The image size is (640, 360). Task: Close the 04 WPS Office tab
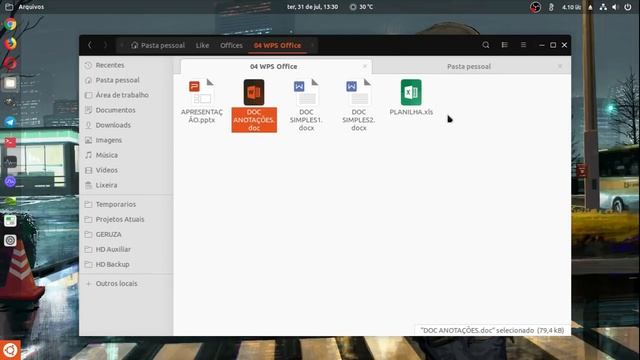365,66
